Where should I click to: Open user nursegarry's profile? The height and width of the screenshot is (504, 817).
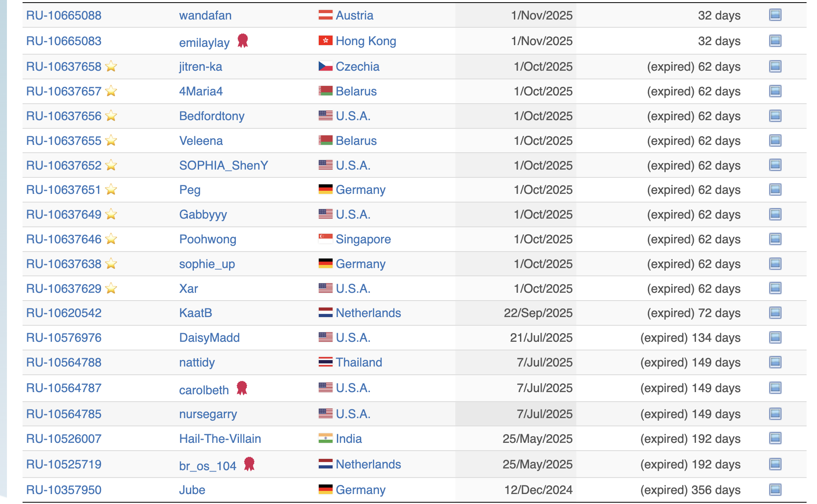(x=208, y=414)
